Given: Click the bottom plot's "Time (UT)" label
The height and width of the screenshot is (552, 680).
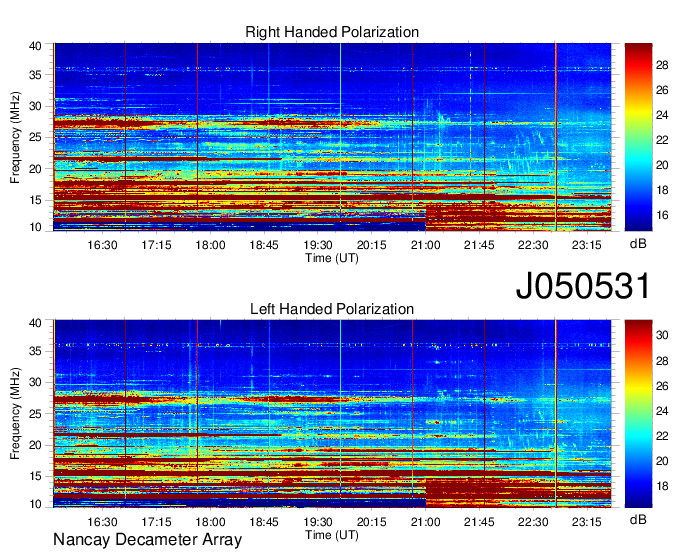Looking at the screenshot, I should [x=332, y=535].
